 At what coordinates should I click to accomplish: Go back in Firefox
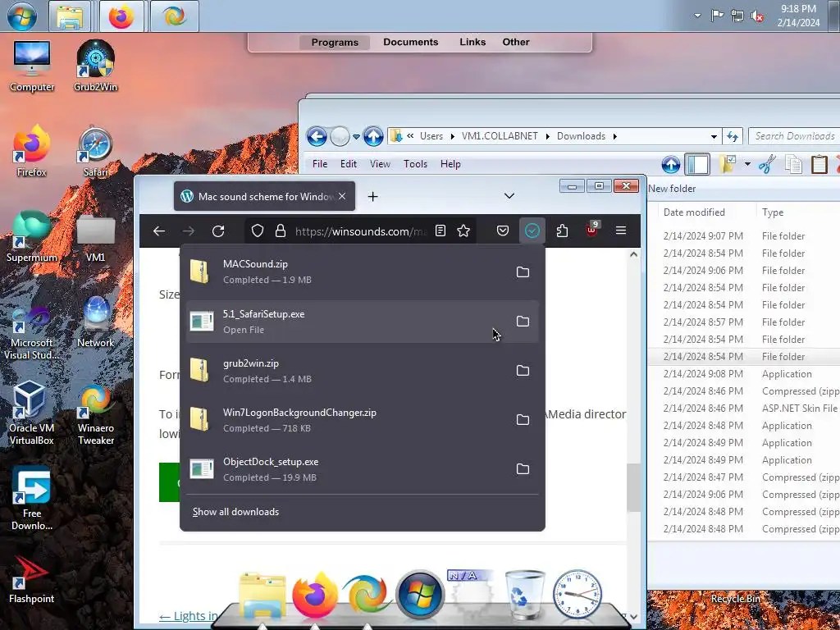coord(159,231)
